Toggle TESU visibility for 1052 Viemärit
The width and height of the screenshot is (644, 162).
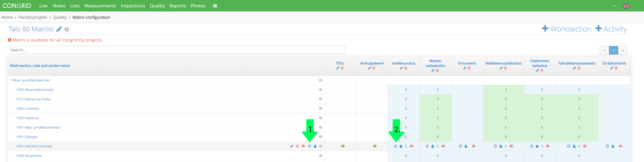click(x=343, y=146)
